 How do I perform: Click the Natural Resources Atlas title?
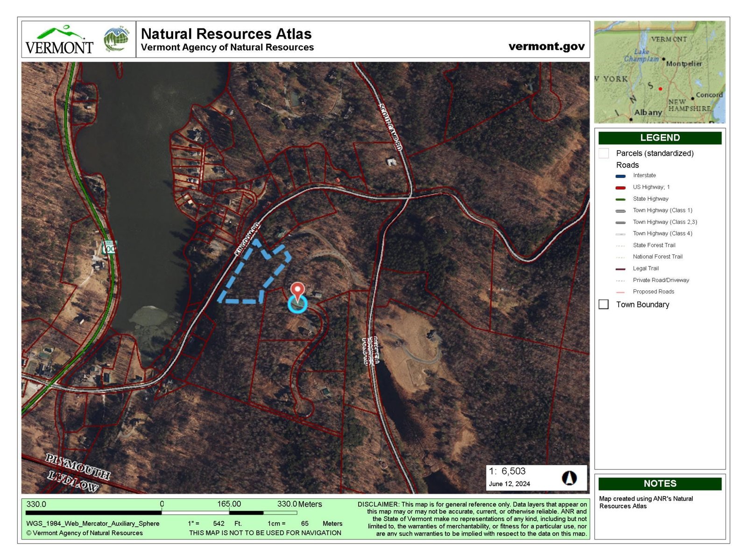pos(226,34)
